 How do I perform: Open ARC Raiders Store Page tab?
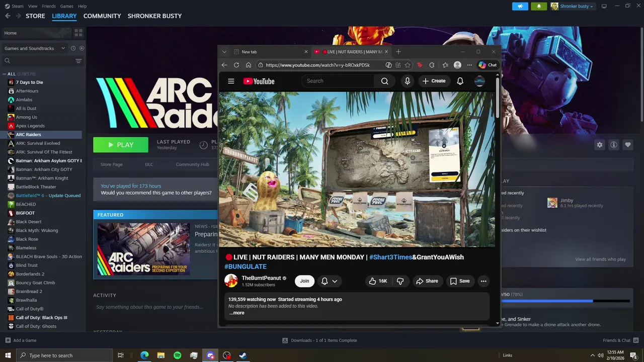tap(111, 164)
